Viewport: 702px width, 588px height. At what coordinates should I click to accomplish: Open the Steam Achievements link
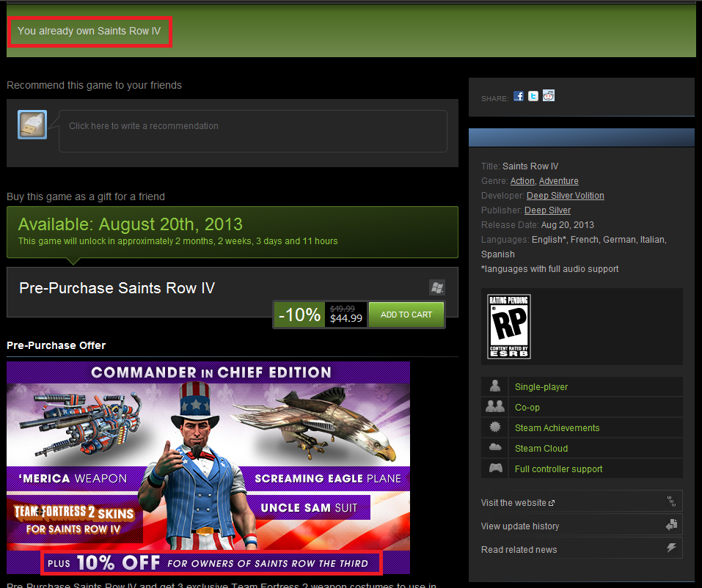pos(557,427)
